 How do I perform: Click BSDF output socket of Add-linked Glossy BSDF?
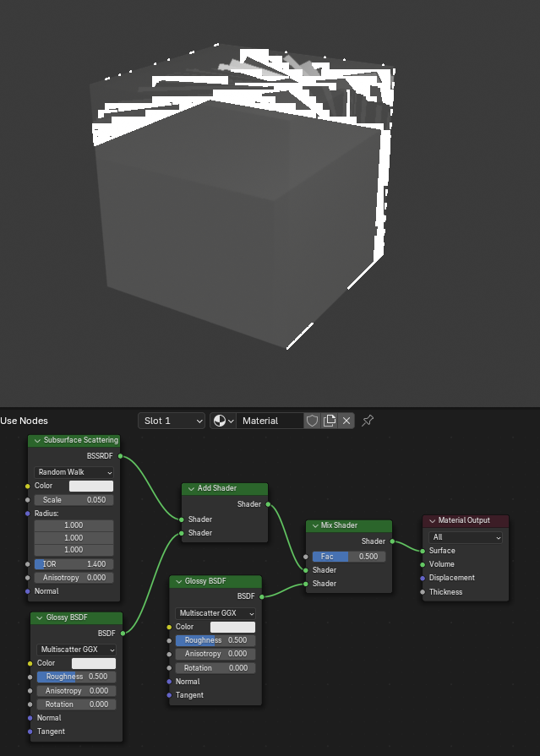(123, 634)
